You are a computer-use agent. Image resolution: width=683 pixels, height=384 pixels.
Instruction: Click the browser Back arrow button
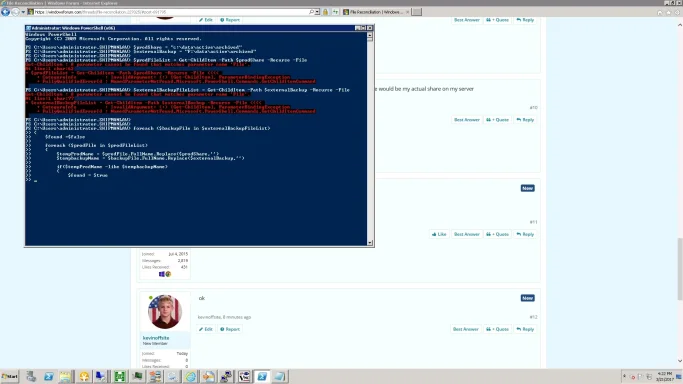5,12
